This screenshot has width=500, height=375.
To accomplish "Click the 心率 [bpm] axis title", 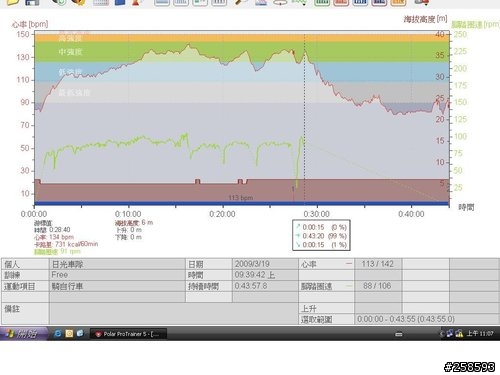I will pos(30,24).
